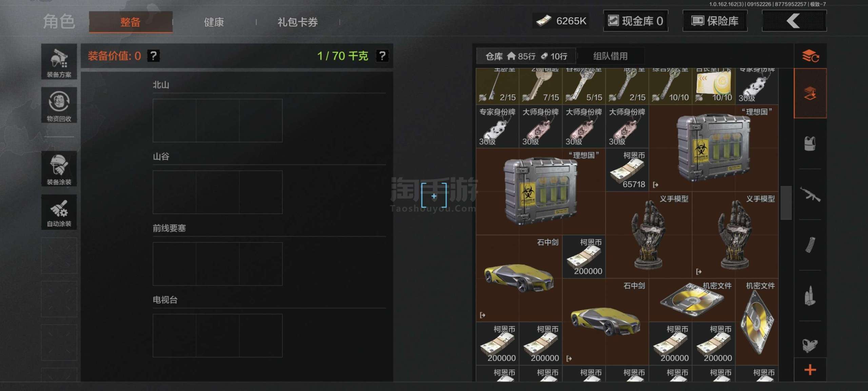Filter warehouse by ammo bullet icon
Image resolution: width=868 pixels, height=391 pixels.
click(x=810, y=296)
